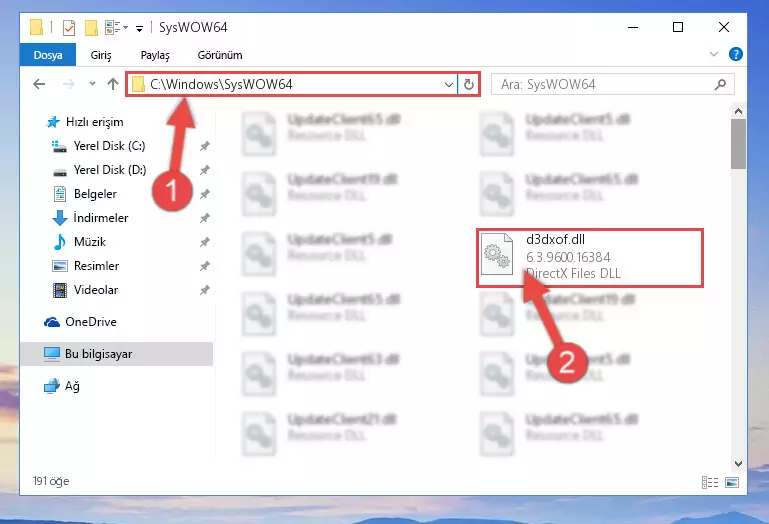Click the scrollbar up arrow
The height and width of the screenshot is (524, 769).
point(738,111)
